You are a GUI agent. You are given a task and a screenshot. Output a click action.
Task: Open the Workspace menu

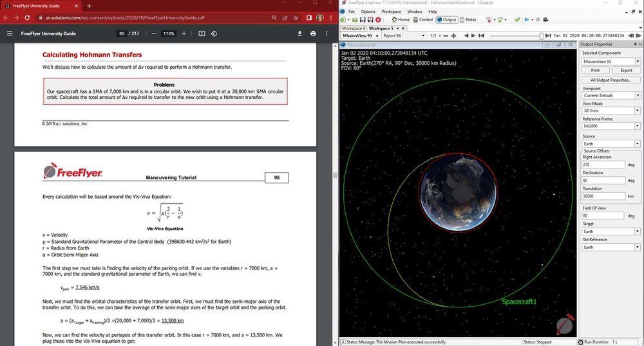(x=391, y=12)
